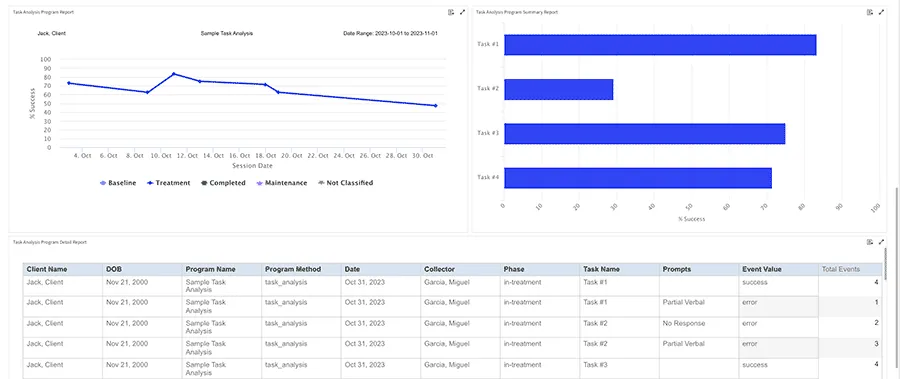Click the peak data point near 11 Oct
The height and width of the screenshot is (379, 900).
(173, 74)
